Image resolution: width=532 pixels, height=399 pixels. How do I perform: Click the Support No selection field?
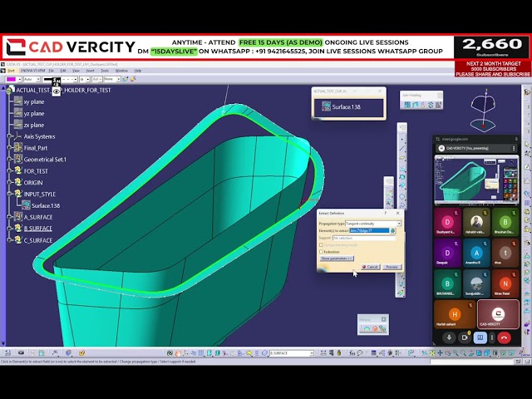pos(364,239)
